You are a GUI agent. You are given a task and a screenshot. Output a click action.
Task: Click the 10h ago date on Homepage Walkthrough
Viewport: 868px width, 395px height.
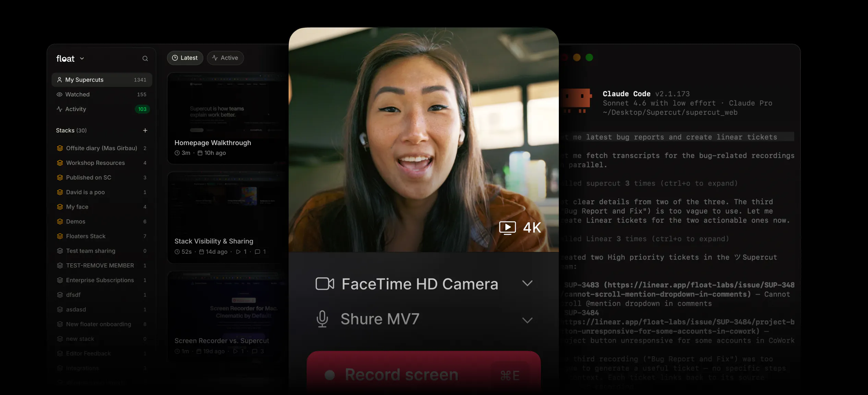[212, 153]
